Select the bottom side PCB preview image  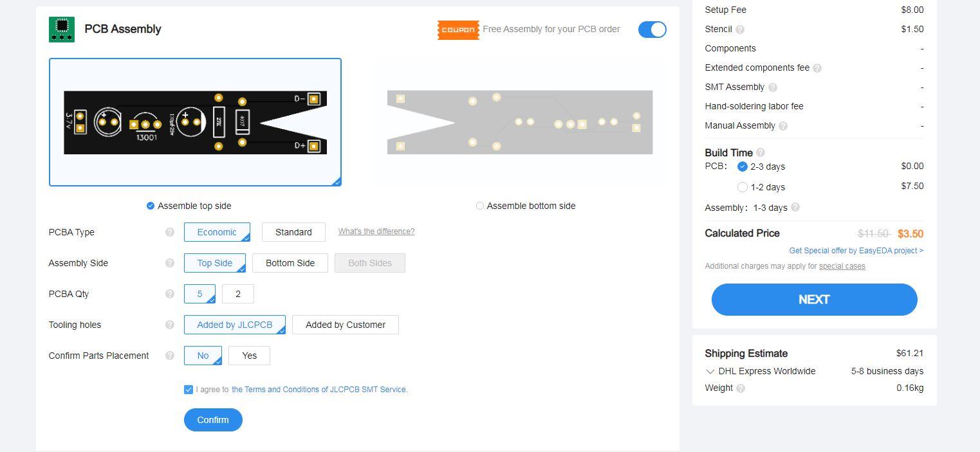[520, 122]
